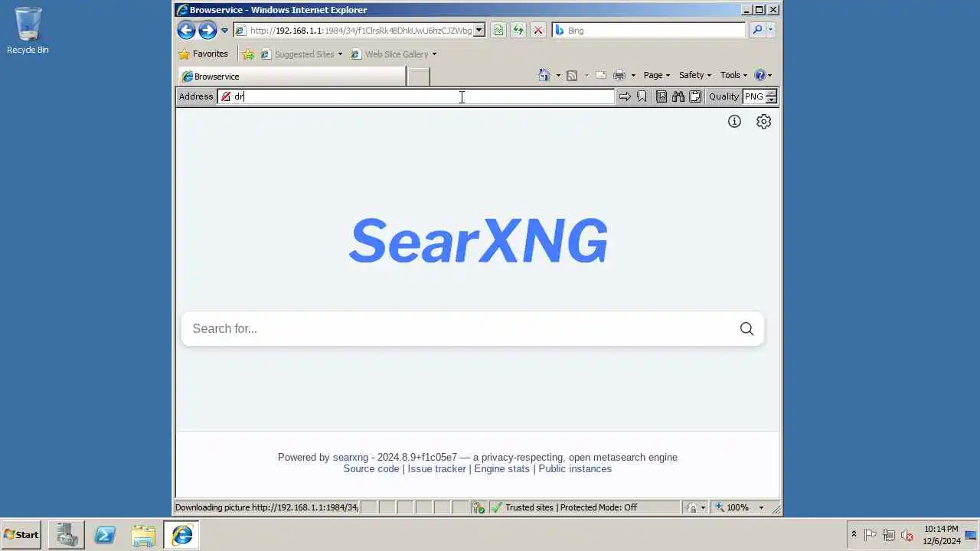Launch Server Manager from taskbar
The width and height of the screenshot is (980, 551).
point(66,535)
